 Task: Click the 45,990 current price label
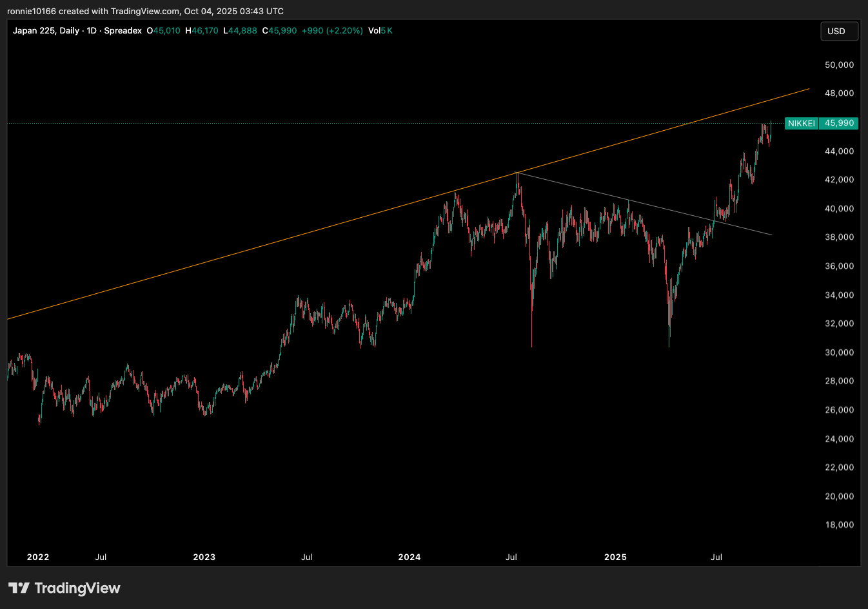tap(839, 123)
